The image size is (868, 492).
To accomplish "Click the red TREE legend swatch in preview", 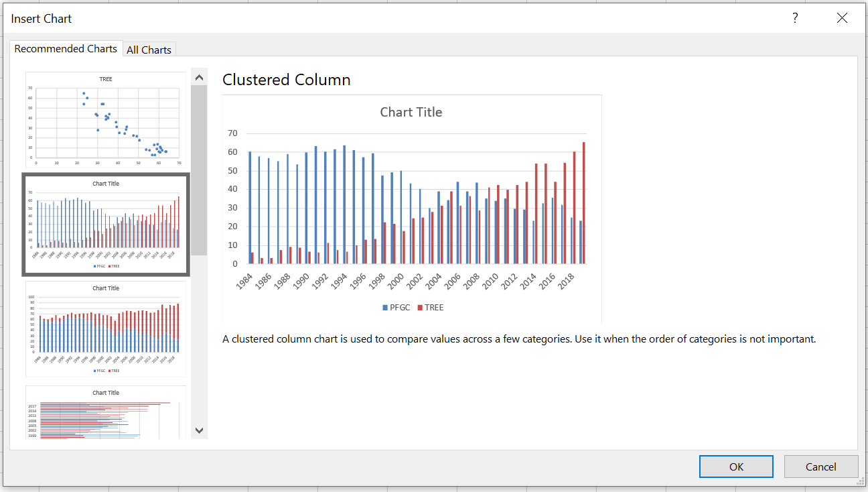I will (x=420, y=308).
